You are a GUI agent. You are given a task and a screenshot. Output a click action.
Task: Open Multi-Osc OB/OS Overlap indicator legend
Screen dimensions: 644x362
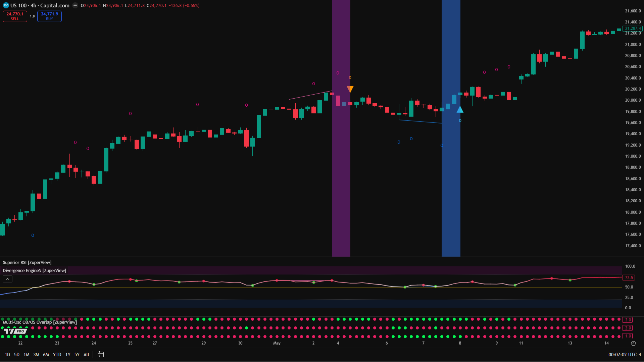click(40, 322)
